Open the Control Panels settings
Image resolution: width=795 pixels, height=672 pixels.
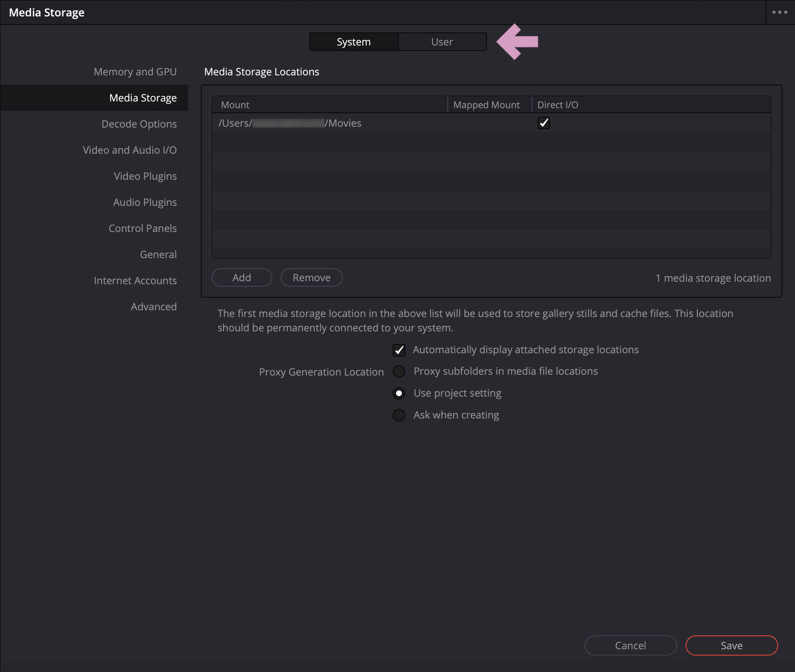pyautogui.click(x=143, y=228)
